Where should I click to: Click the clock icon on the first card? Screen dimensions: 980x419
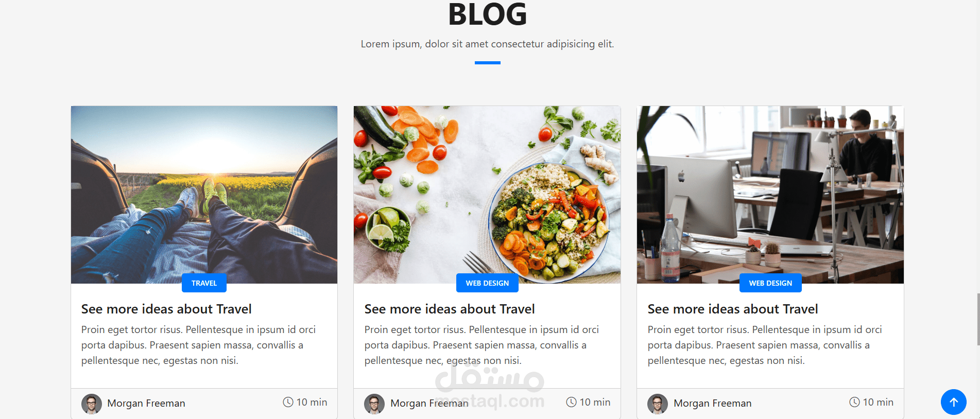point(288,402)
